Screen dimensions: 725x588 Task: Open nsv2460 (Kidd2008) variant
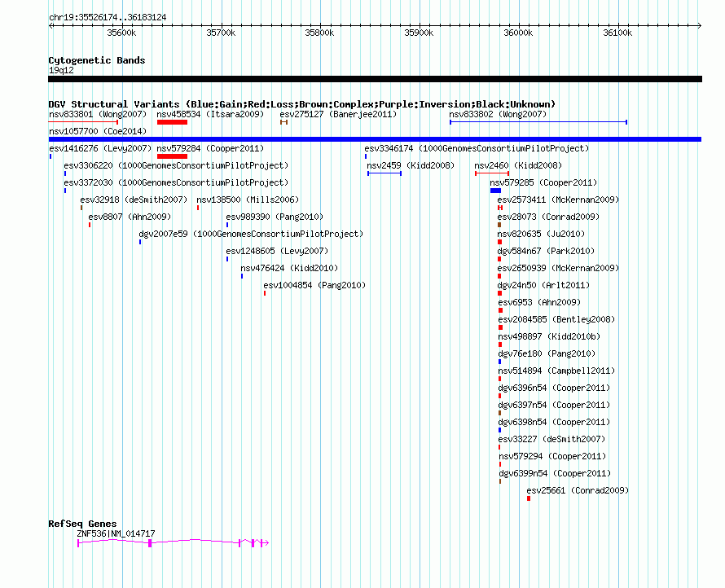[x=518, y=165]
